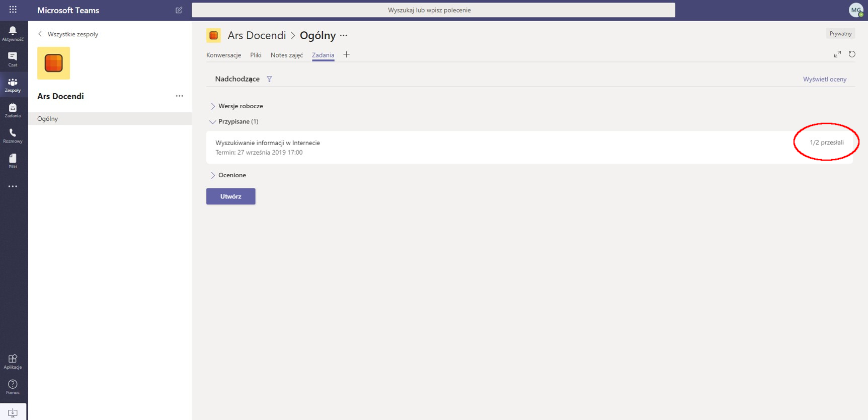
Task: Reload the Zadania tab
Action: (x=852, y=54)
